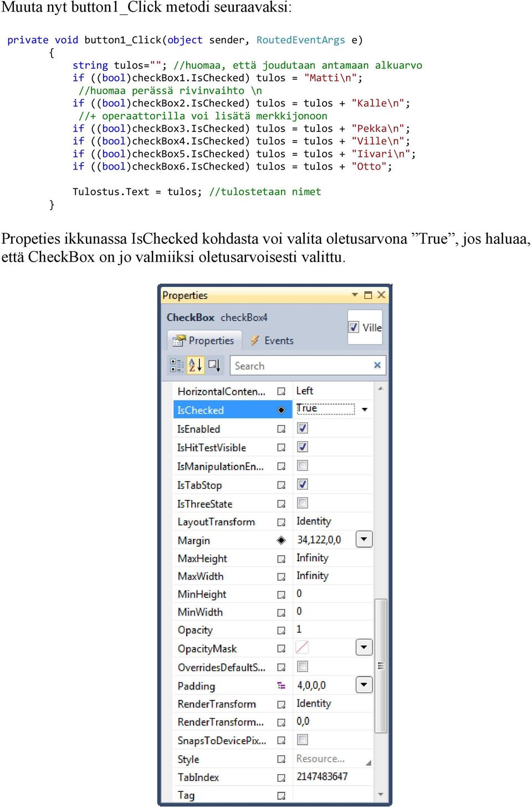Screen dimensions: 532x809
Task: Click the MinHeight property marker
Action: point(281,595)
